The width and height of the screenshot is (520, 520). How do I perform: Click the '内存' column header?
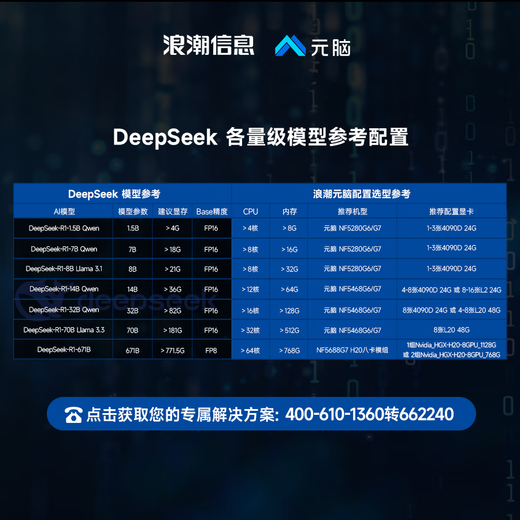point(289,212)
